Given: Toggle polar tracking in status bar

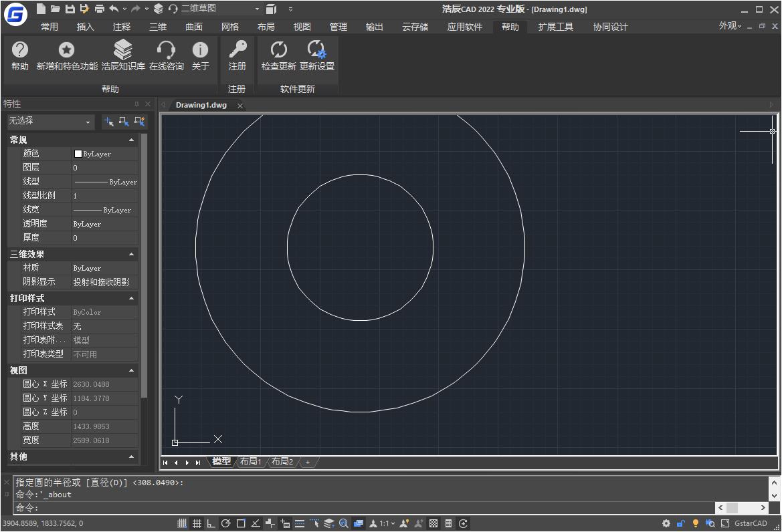Looking at the screenshot, I should point(226,523).
